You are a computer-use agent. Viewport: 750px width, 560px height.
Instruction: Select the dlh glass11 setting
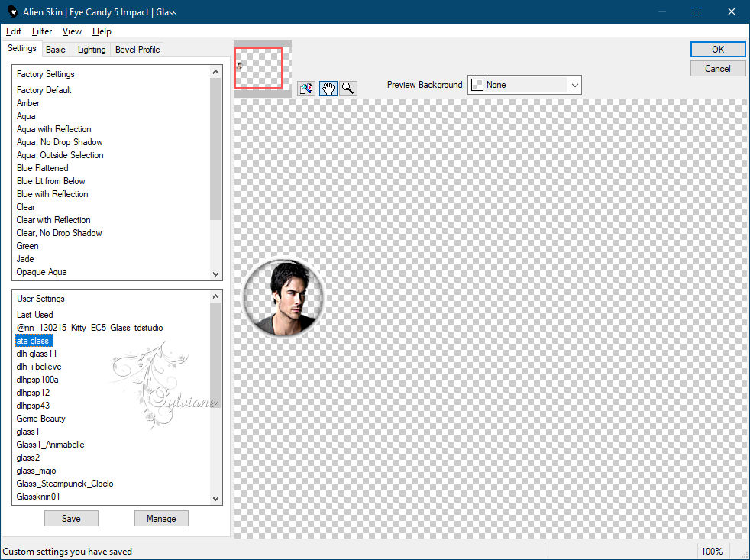pos(37,353)
